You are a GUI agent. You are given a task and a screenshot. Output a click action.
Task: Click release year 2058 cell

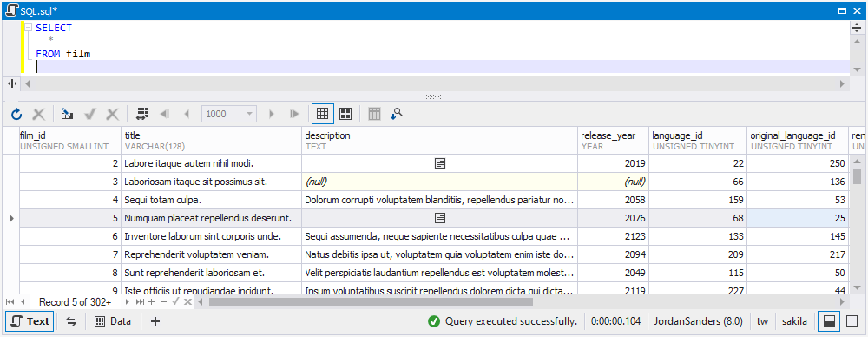tap(614, 200)
